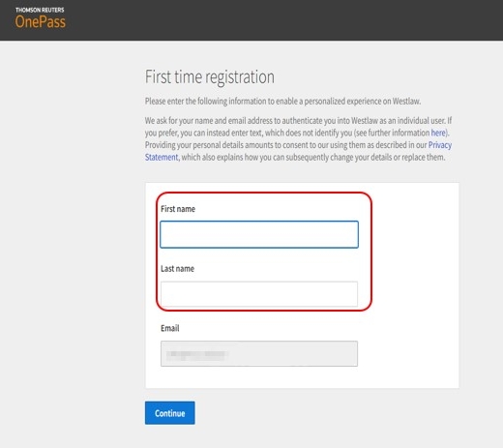Click the word 'Westlaw' in the first sentence
Image resolution: width=503 pixels, height=448 pixels.
[406, 102]
